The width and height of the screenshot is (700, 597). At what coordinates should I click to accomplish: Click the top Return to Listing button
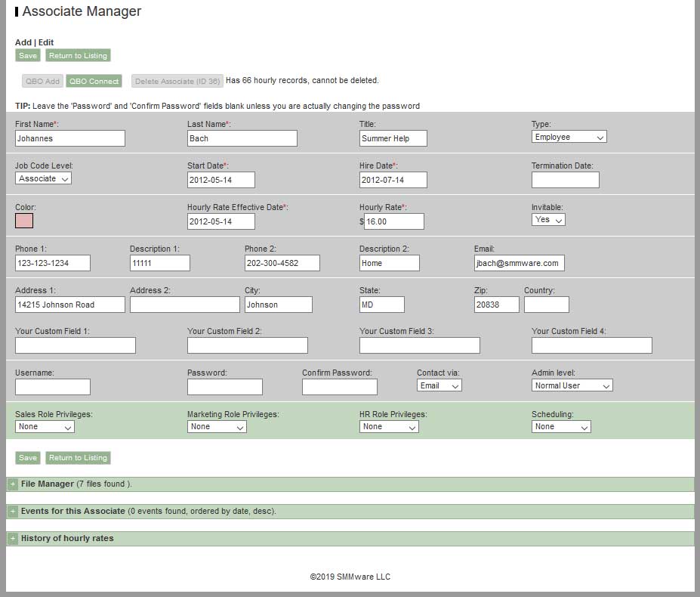(78, 55)
